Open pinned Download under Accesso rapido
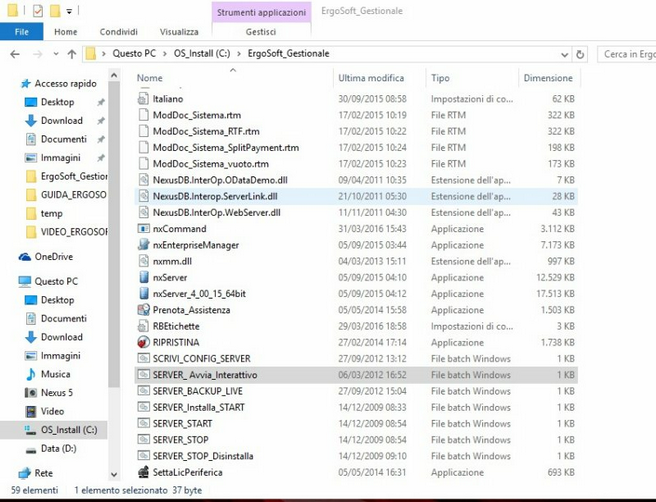This screenshot has width=656, height=502. pyautogui.click(x=62, y=120)
